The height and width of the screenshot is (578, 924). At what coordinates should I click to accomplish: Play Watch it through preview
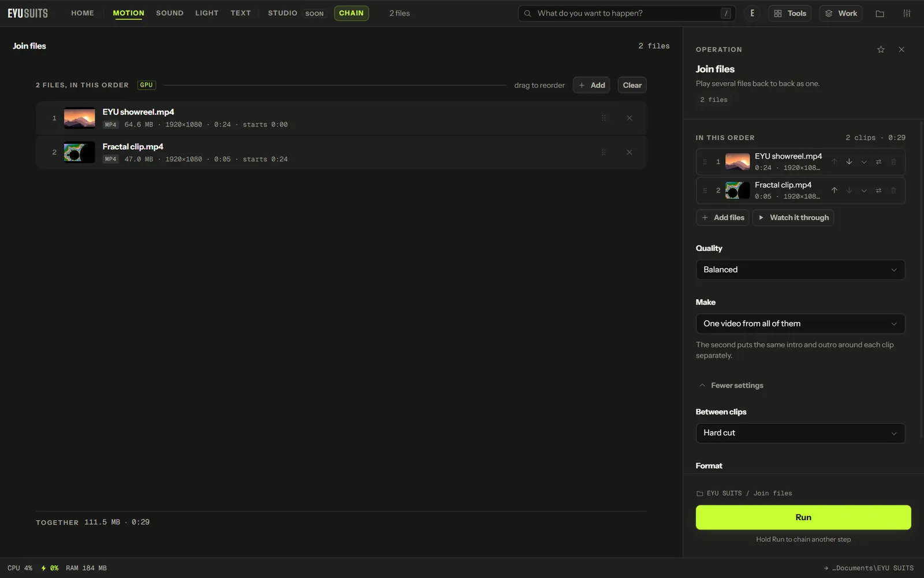tap(793, 218)
